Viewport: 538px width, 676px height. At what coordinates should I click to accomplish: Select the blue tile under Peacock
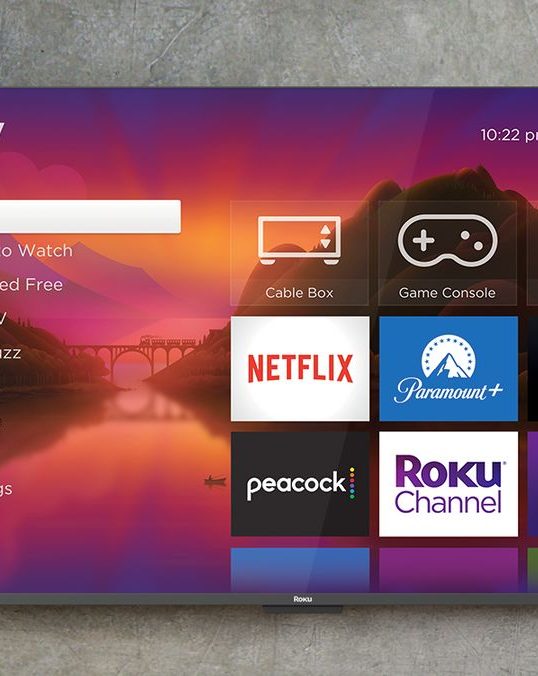click(x=300, y=570)
